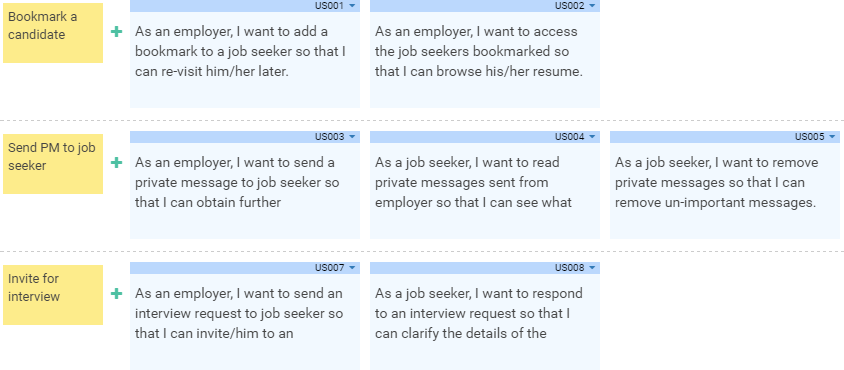Add a story to Send PM row
Image resolution: width=844 pixels, height=370 pixels.
116,163
